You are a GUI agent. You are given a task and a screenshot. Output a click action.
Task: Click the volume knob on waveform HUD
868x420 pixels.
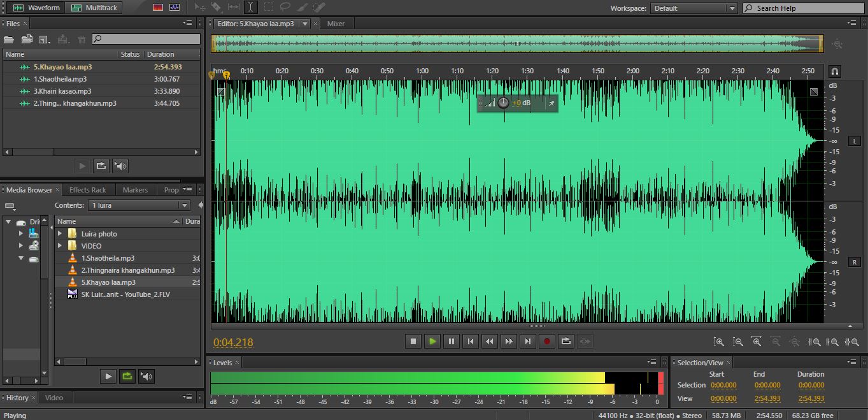(503, 103)
